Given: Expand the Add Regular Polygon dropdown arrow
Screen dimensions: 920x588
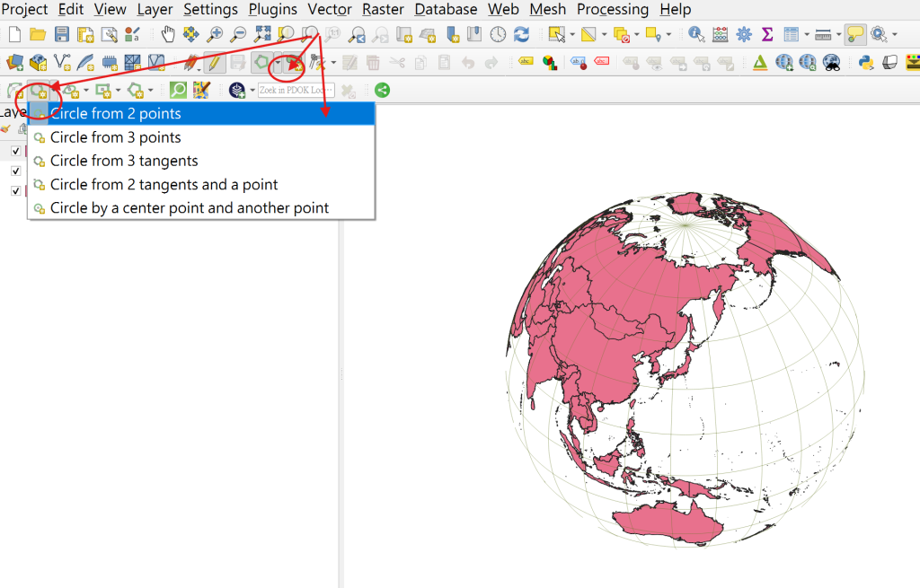Looking at the screenshot, I should coord(150,91).
